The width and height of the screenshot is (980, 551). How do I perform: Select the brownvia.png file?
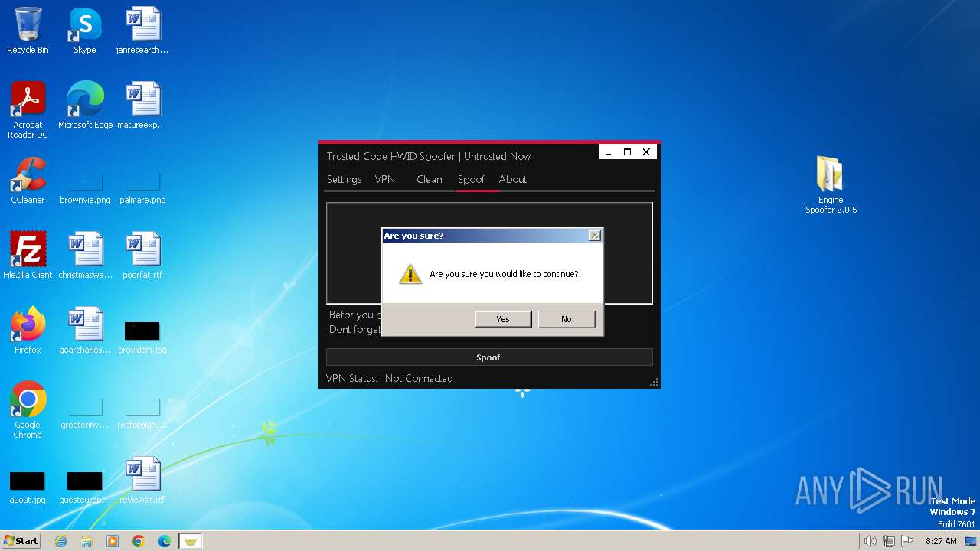(x=85, y=189)
